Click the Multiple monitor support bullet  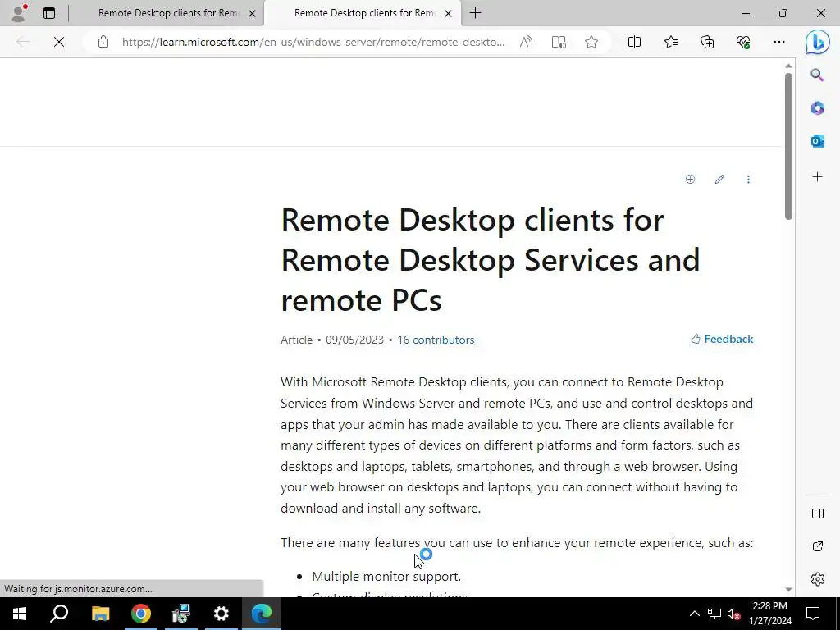[x=386, y=577]
